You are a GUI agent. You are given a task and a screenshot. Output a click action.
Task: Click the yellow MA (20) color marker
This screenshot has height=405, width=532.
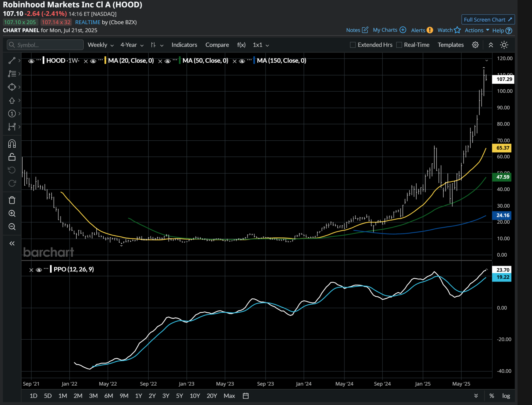(105, 60)
